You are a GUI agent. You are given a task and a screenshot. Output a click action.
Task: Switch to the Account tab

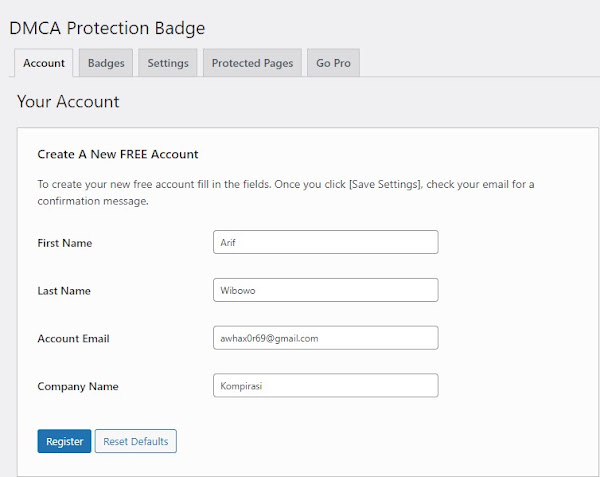(44, 63)
